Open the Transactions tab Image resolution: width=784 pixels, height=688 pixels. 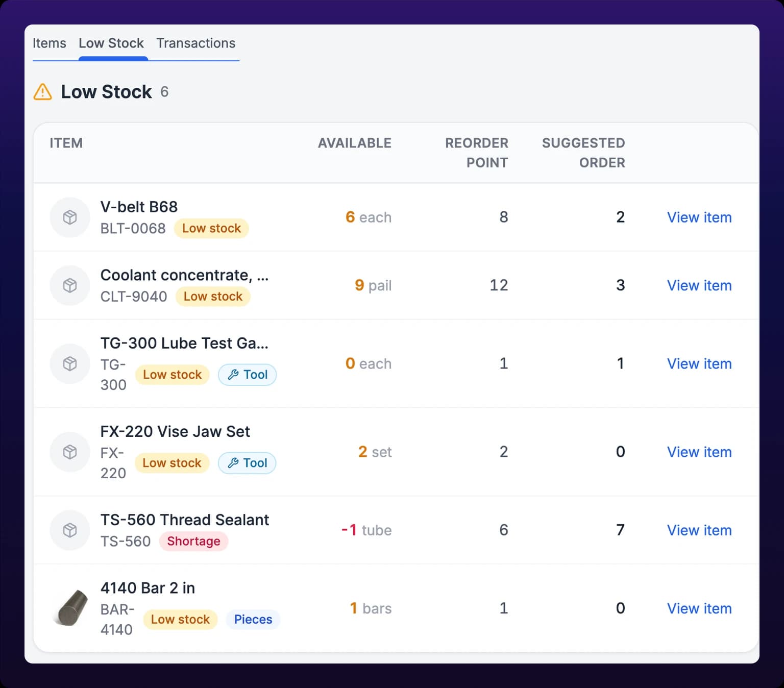196,43
